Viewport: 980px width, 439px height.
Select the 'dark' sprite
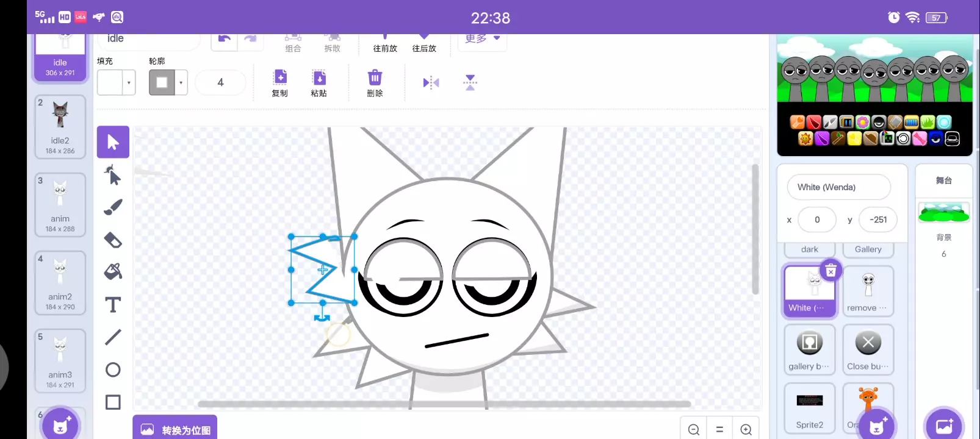click(x=810, y=249)
